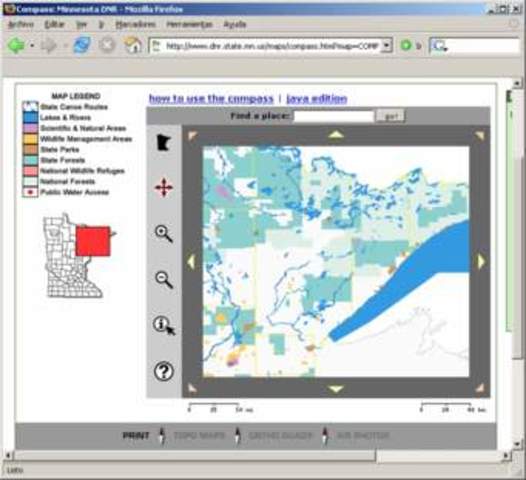Pan map southwest with corner arrow
The width and height of the screenshot is (526, 480).
(192, 388)
